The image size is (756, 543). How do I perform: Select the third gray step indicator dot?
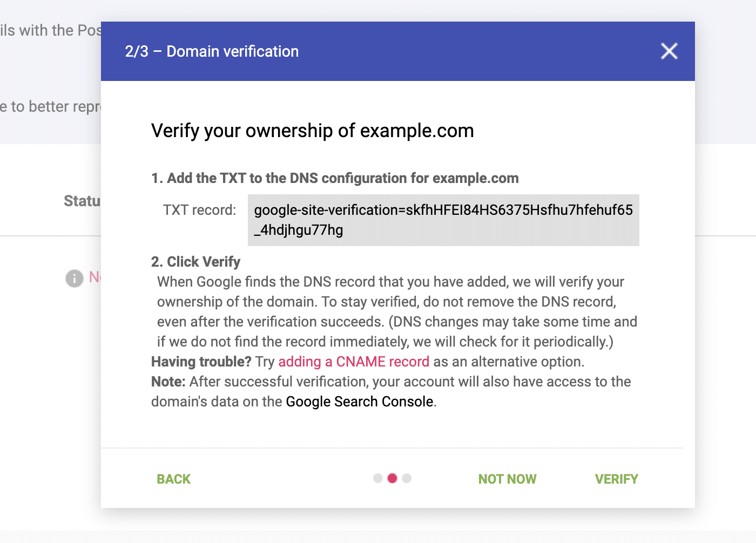(x=407, y=478)
